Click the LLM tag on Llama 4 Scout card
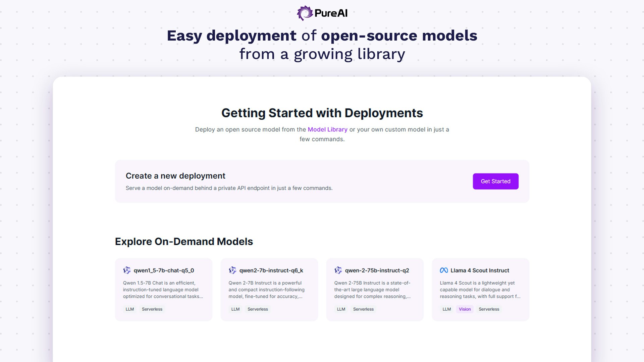Image resolution: width=644 pixels, height=362 pixels. 447,309
